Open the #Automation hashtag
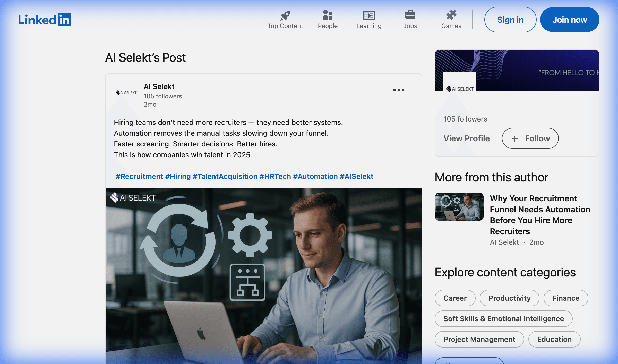Image resolution: width=618 pixels, height=364 pixels. coord(315,176)
